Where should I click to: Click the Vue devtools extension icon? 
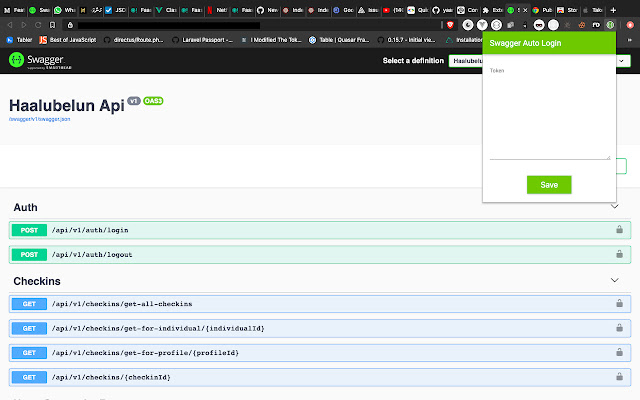482,25
